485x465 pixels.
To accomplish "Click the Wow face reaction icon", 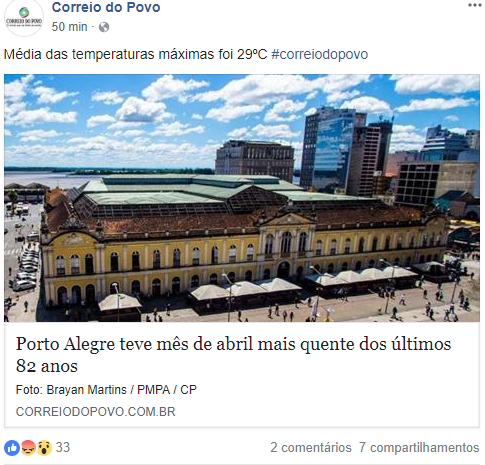I will coord(44,448).
